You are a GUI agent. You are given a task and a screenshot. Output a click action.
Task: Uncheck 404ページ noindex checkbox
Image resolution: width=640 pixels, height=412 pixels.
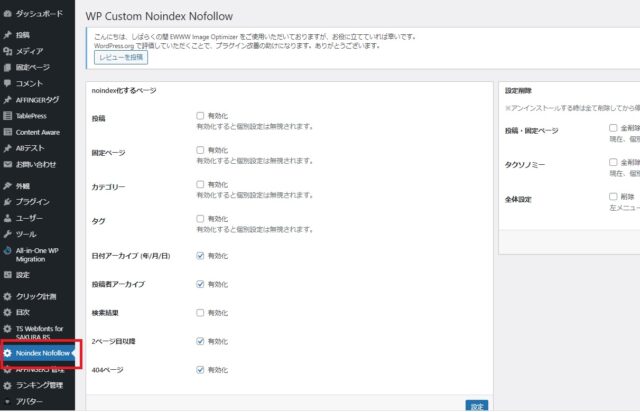(200, 370)
